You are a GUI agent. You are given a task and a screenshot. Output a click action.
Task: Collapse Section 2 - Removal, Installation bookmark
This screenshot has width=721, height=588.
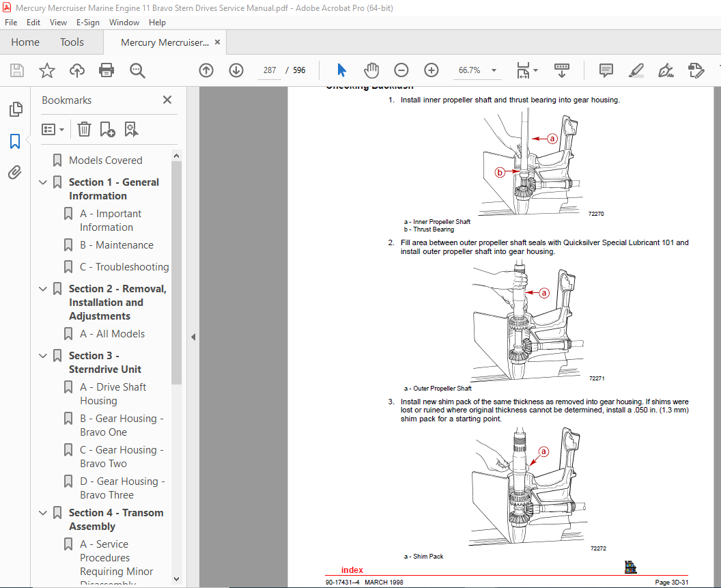pyautogui.click(x=43, y=289)
